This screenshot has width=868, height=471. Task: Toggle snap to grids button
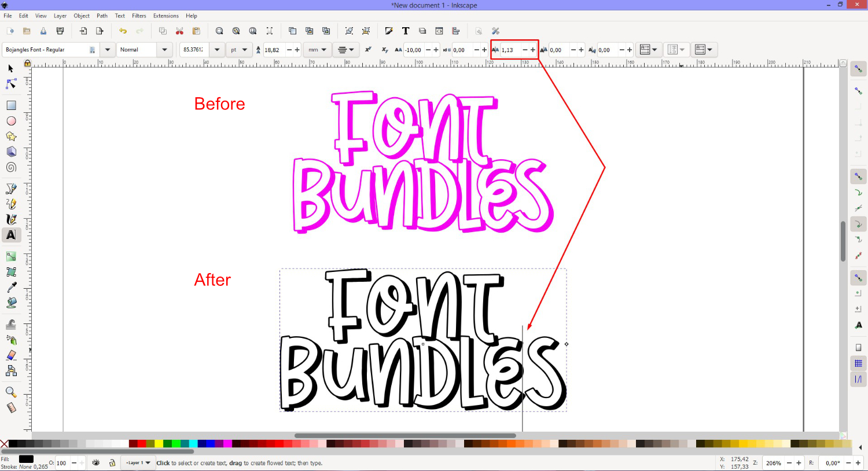pyautogui.click(x=858, y=363)
